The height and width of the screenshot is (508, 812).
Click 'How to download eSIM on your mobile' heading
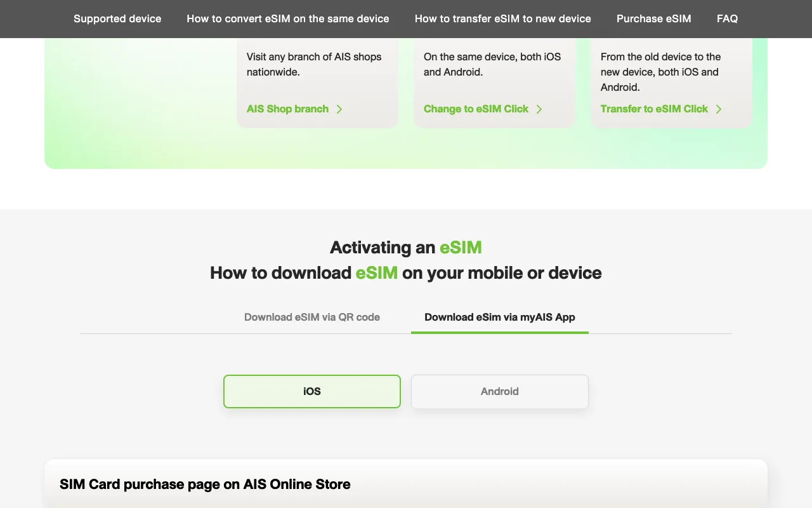pos(406,272)
